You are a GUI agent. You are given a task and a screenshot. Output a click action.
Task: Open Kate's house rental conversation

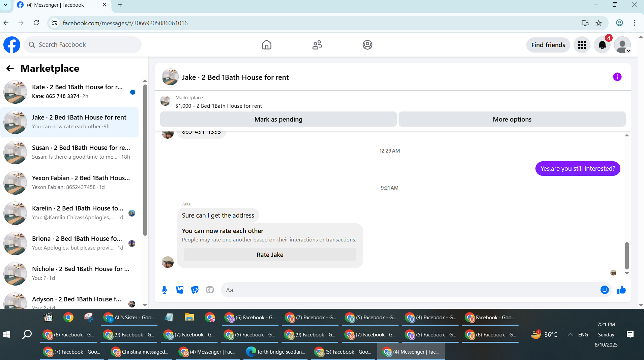(69, 92)
